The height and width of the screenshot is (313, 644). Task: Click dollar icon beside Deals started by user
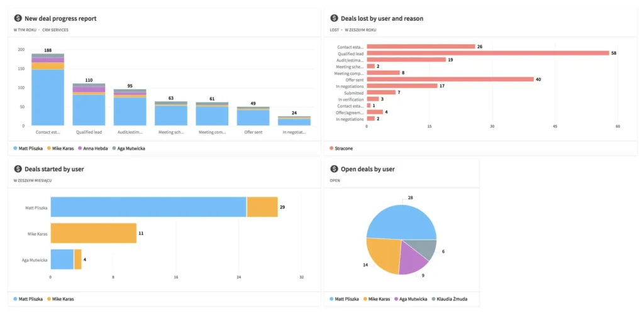18,169
